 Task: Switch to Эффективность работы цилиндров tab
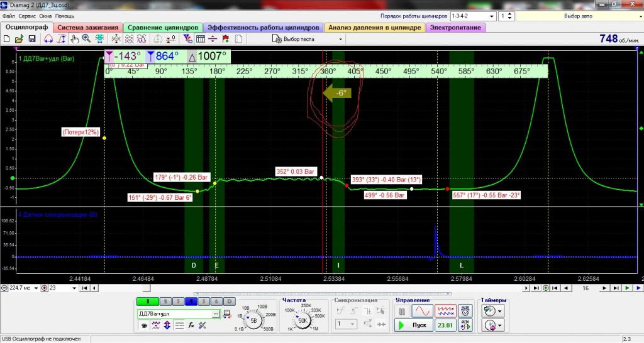pos(264,28)
